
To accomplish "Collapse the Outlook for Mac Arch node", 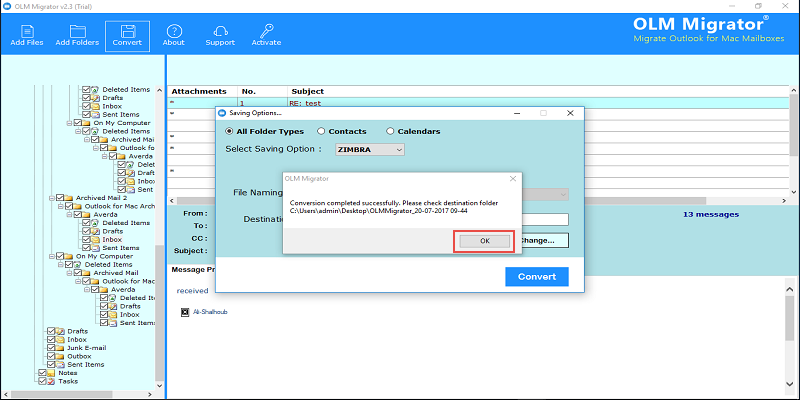I will click(60, 206).
